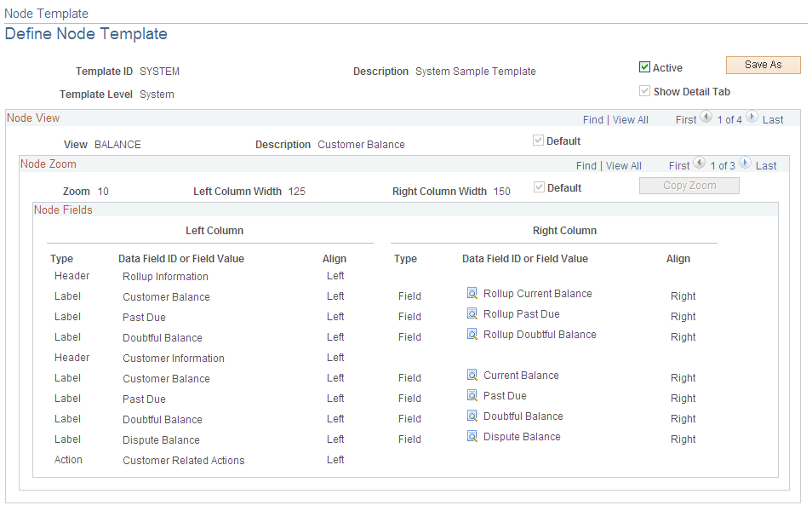Open the lookup for Rollup Current Balance
Screen dimensions: 812x511
point(472,292)
